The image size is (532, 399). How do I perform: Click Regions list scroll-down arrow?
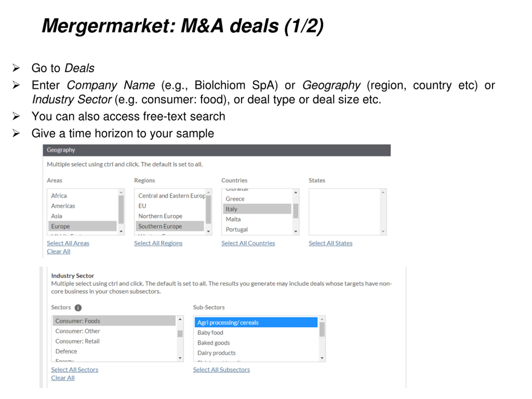(x=208, y=231)
